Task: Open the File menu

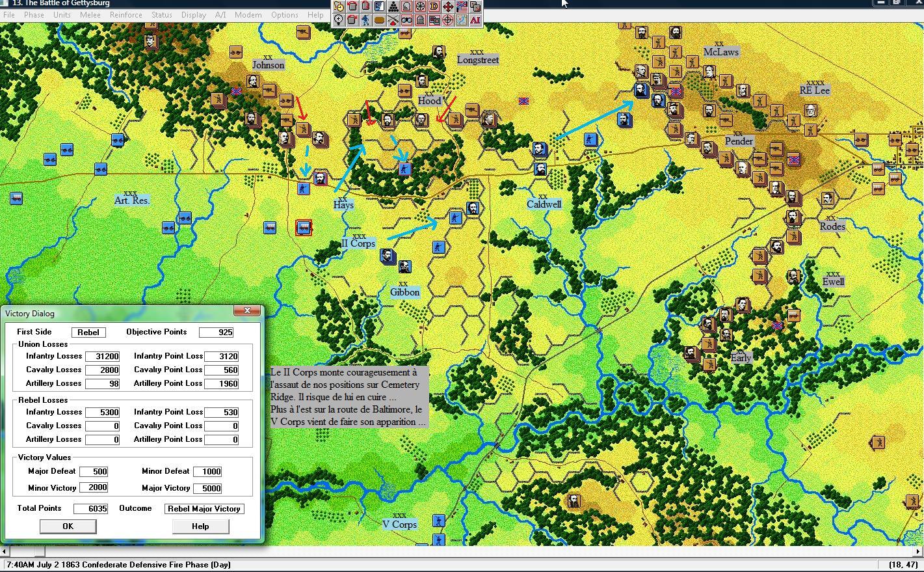Action: pyautogui.click(x=9, y=14)
